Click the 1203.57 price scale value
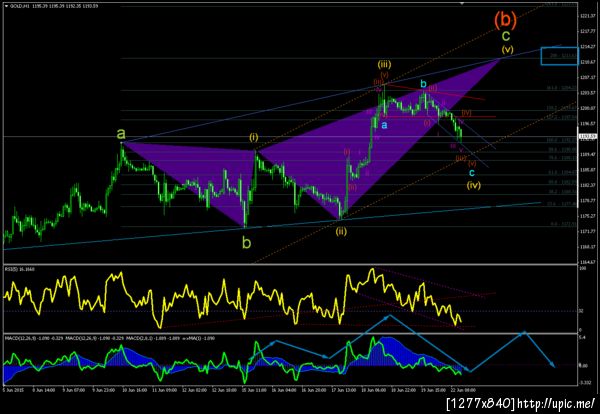 click(x=587, y=93)
